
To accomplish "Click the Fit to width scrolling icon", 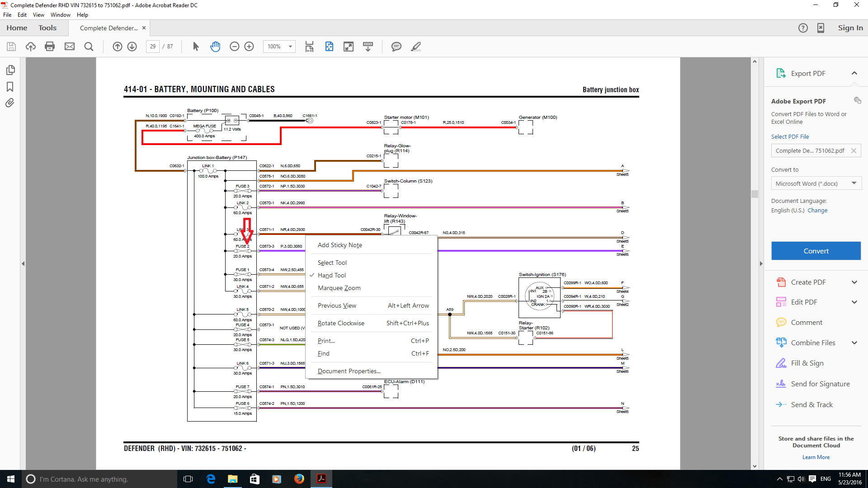I will [309, 47].
